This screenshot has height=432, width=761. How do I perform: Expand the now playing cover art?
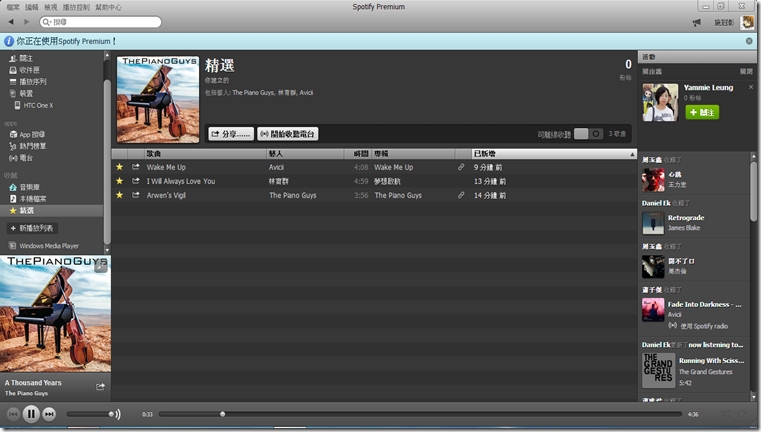100,266
